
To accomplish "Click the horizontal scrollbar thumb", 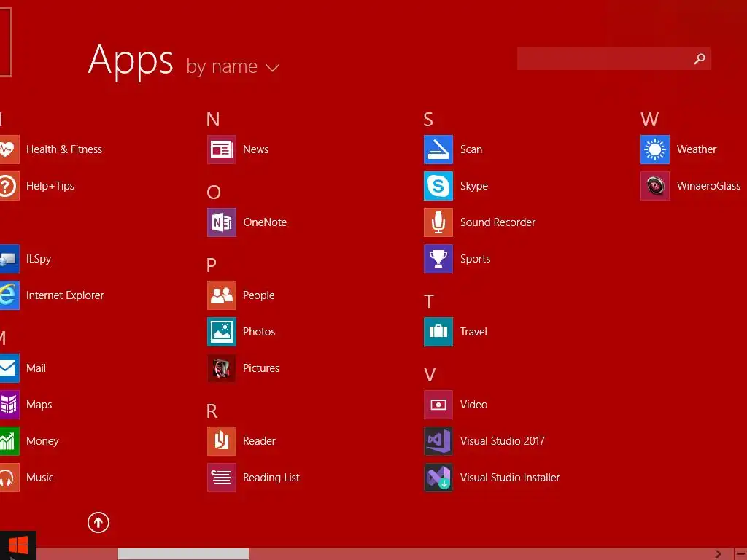I will coord(183,554).
